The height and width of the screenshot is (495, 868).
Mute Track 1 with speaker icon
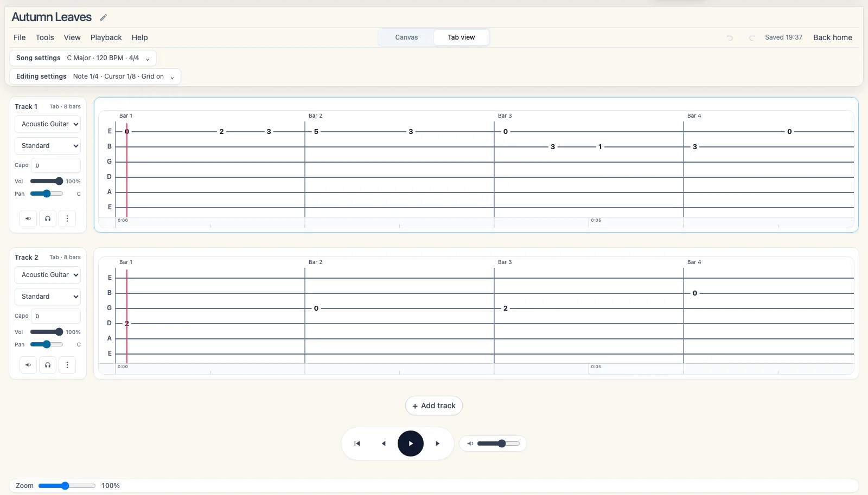click(x=28, y=218)
